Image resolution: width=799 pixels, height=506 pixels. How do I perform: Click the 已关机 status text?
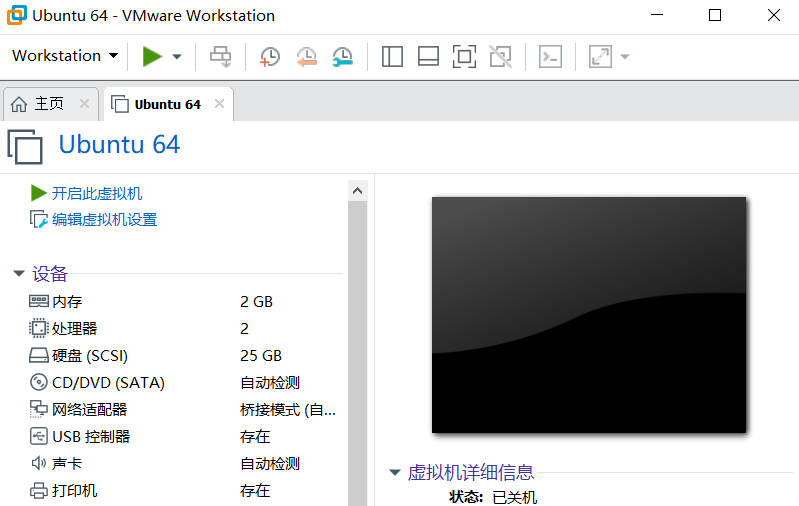click(x=515, y=497)
